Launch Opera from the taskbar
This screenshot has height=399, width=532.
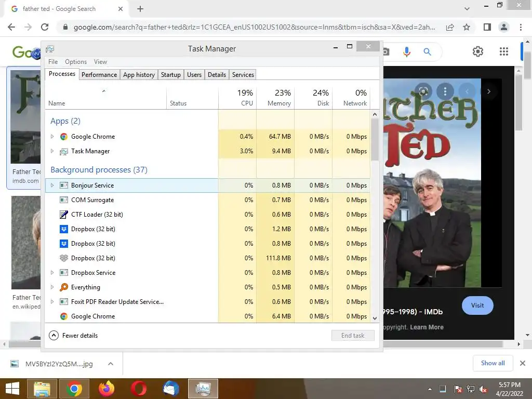[139, 389]
